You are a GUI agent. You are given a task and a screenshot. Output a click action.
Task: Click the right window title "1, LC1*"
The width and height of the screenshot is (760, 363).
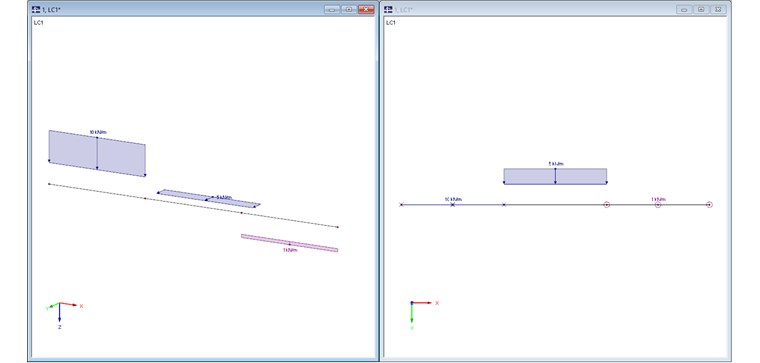(404, 10)
